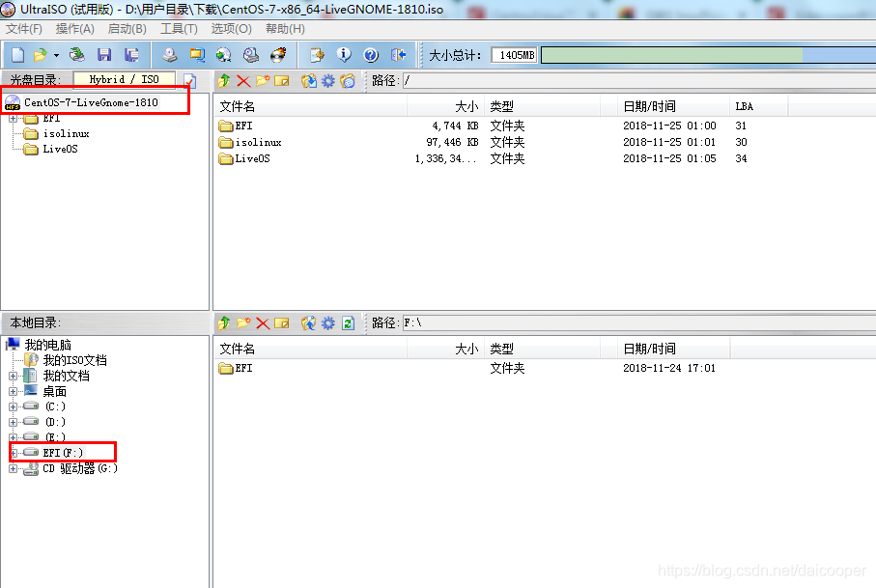The height and width of the screenshot is (588, 876).
Task: Open the 选项(O) menu
Action: (231, 29)
